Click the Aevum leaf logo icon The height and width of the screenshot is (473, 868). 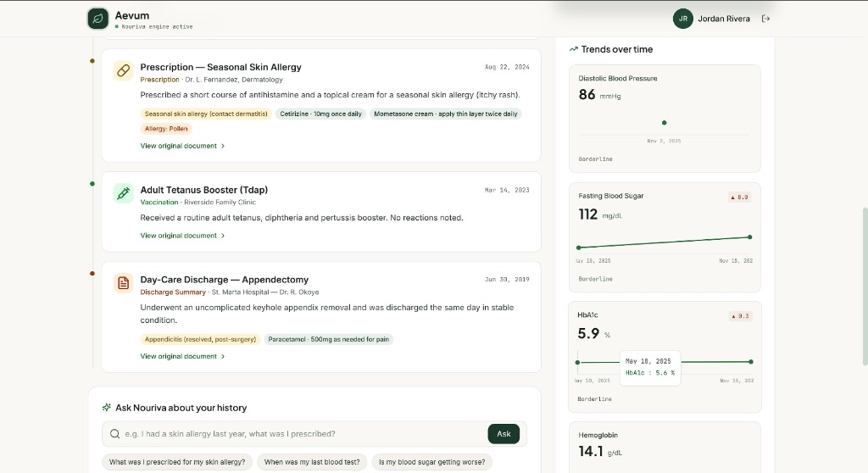[x=98, y=19]
